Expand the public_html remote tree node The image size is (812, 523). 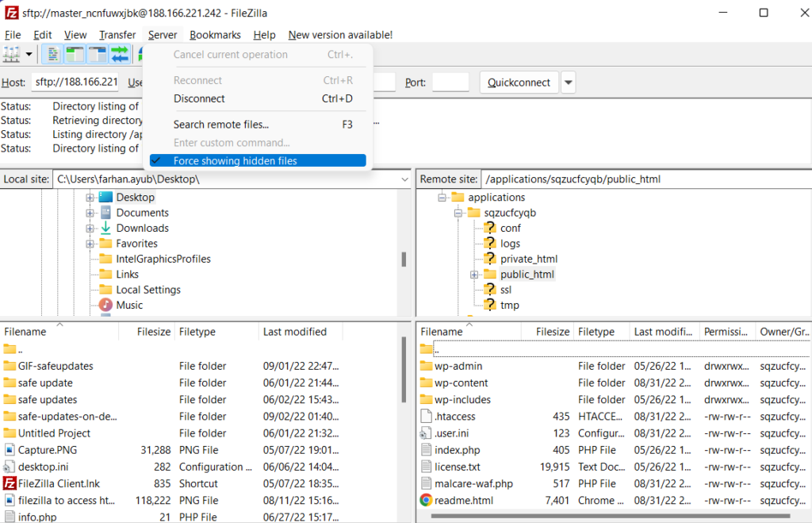(473, 275)
